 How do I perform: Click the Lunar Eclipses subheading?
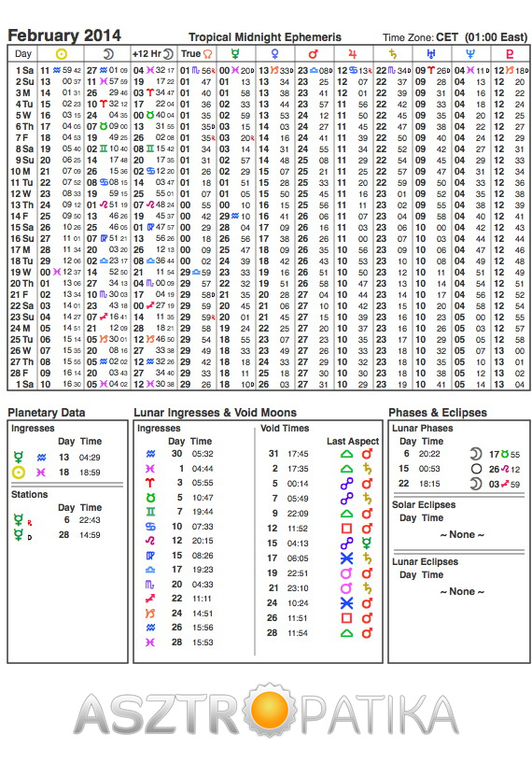click(425, 561)
